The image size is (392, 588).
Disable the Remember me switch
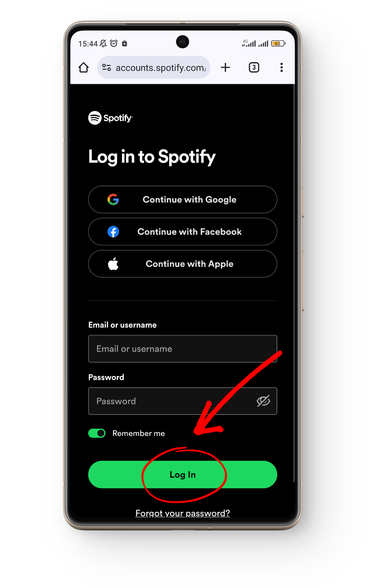(97, 433)
